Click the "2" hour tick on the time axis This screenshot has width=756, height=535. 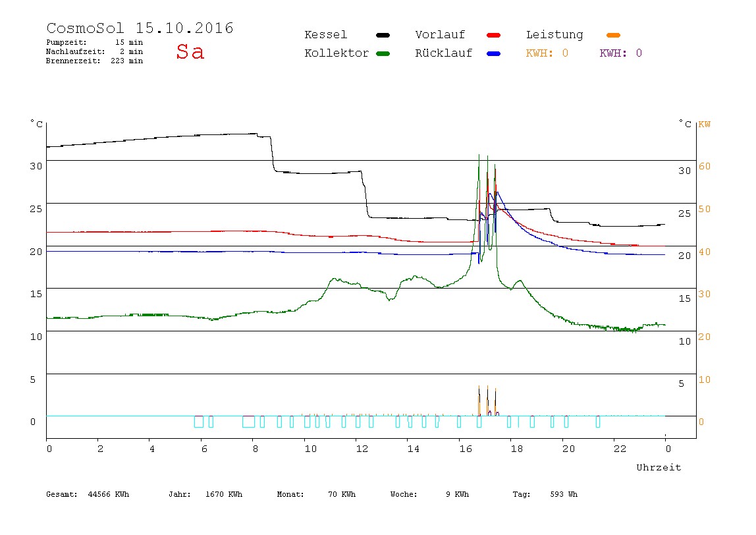pyautogui.click(x=100, y=449)
